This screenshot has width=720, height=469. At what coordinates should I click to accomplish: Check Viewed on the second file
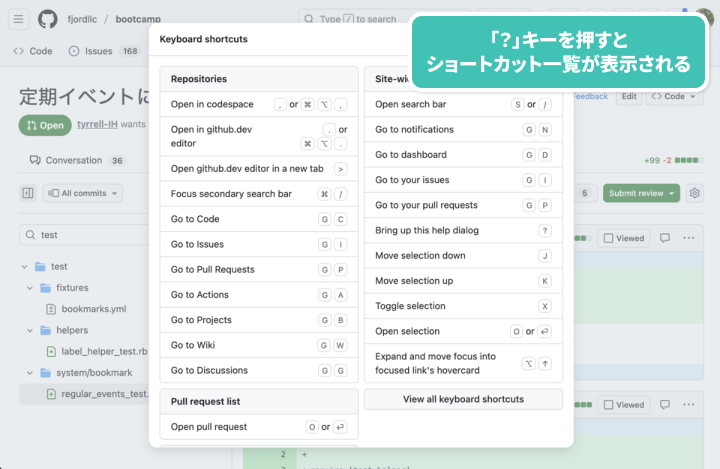[623, 405]
